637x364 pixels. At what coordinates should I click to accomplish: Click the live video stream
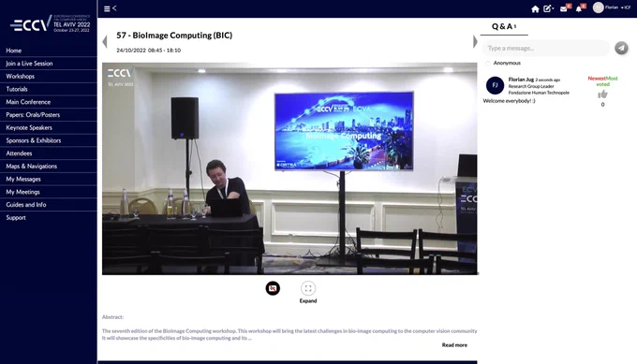[289, 168]
